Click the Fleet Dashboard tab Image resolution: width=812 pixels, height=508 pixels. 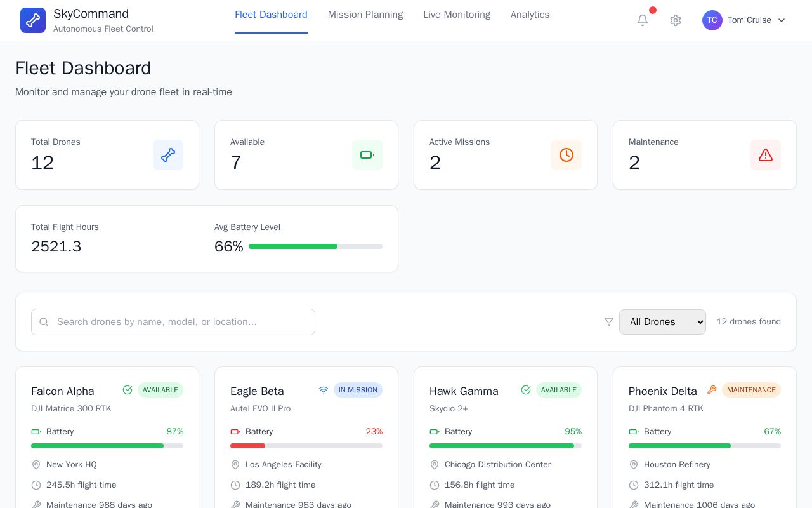271,15
